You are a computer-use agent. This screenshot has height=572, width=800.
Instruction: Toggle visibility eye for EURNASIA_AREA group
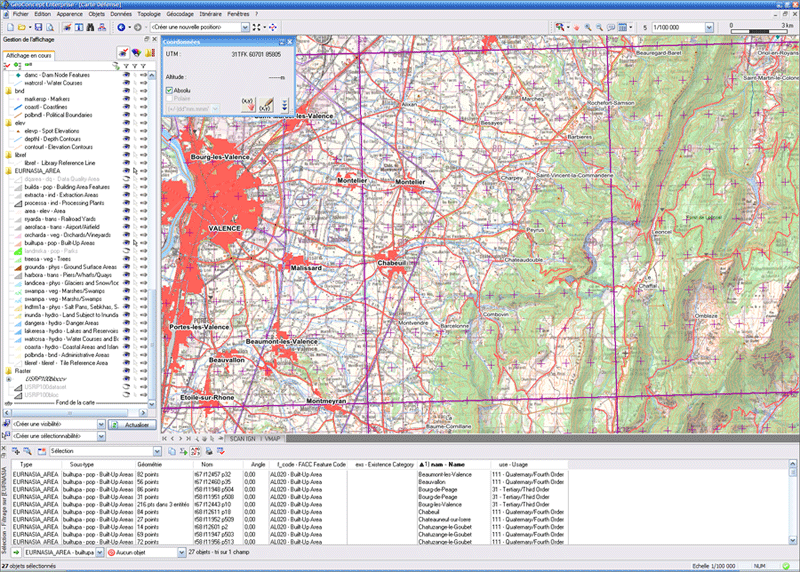[126, 171]
